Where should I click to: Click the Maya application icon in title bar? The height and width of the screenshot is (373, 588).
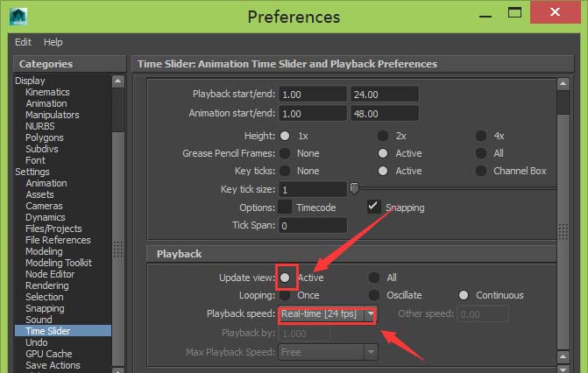[x=18, y=17]
